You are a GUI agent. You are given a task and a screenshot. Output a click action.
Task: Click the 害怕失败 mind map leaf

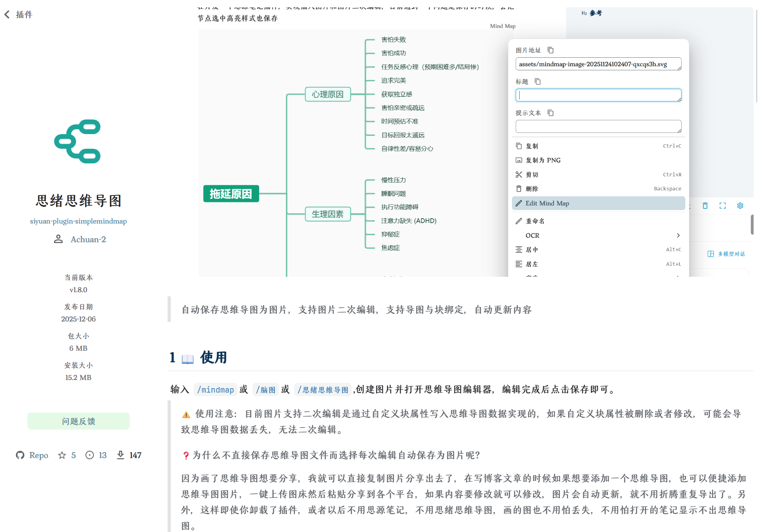(394, 39)
